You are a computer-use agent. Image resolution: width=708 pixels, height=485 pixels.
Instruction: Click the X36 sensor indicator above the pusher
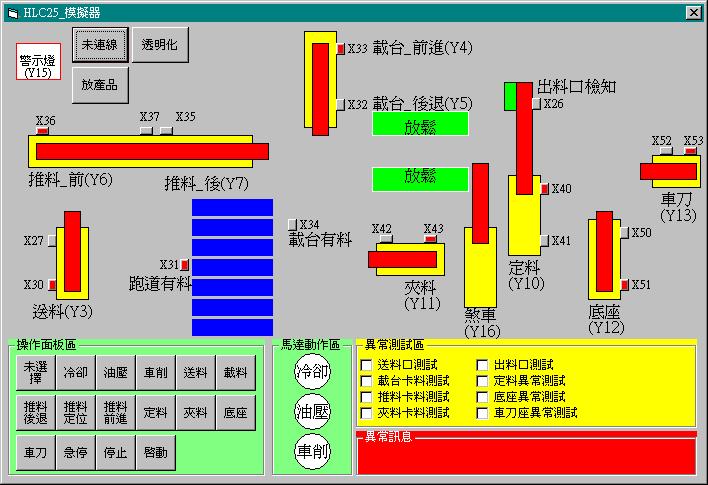click(x=42, y=131)
